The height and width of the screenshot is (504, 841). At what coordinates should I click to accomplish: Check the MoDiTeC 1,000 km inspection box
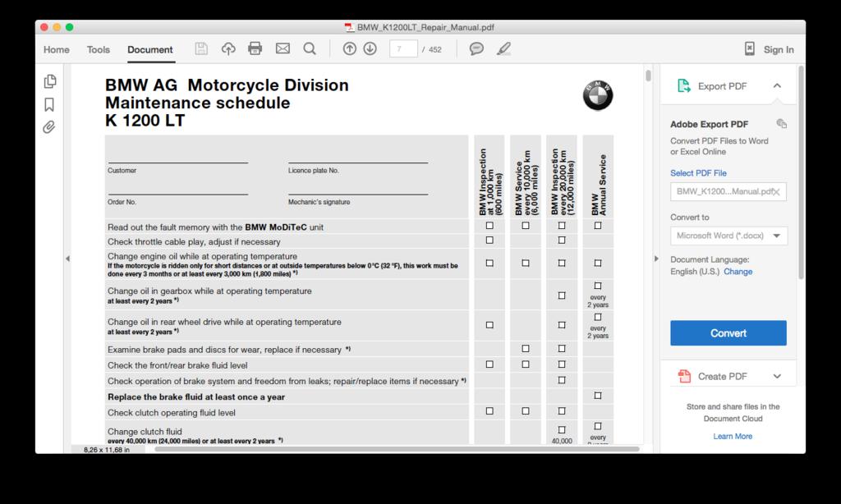[489, 226]
